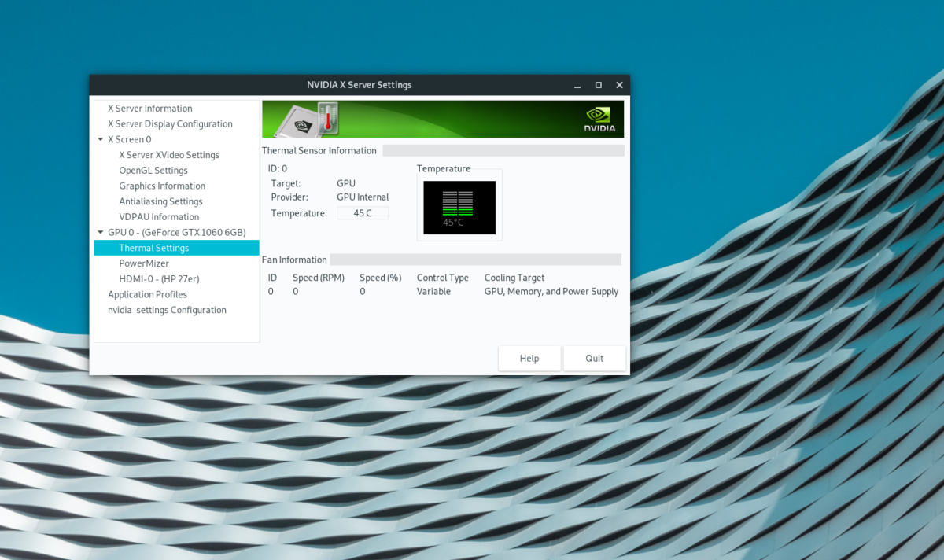This screenshot has width=944, height=560.
Task: Click the 'Variable' control type value
Action: [x=434, y=292]
